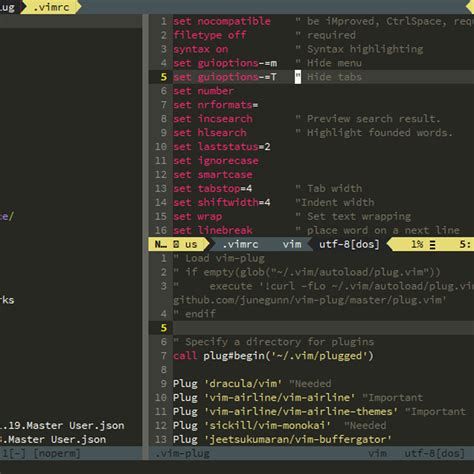Click line number 13 in the .vim-plug window
Screen dimensions: 474x474
point(161,440)
